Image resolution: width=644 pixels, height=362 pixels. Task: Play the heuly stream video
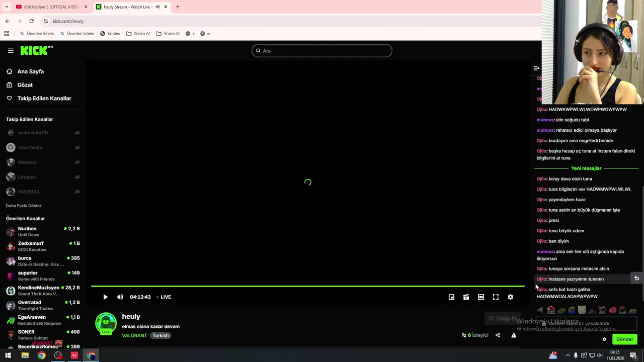point(105,297)
